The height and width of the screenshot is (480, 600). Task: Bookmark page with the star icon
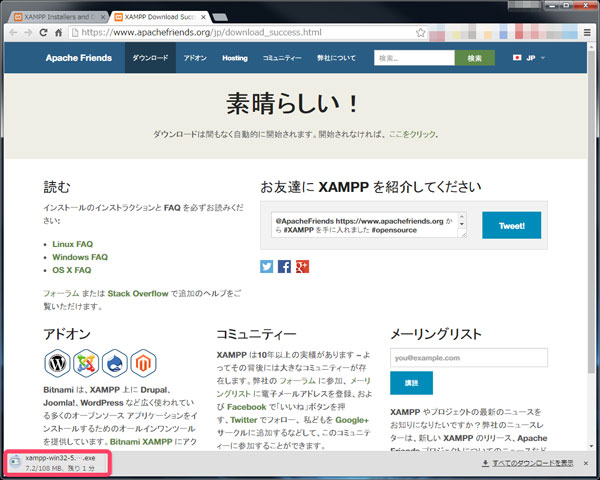pos(421,33)
